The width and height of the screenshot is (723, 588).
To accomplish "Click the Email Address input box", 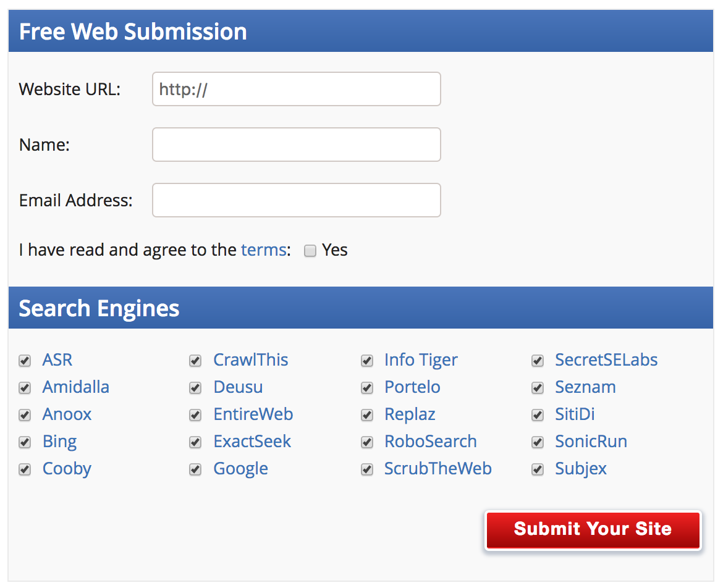I will [x=297, y=200].
